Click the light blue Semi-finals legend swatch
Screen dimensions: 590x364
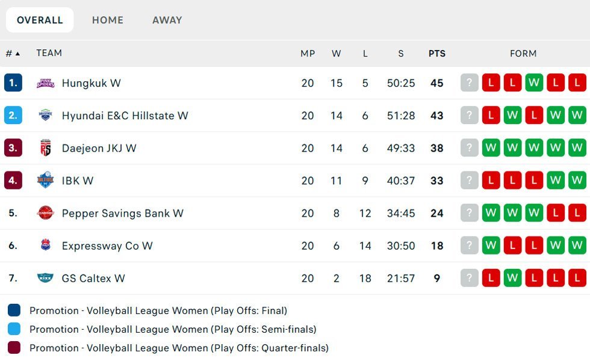click(14, 329)
